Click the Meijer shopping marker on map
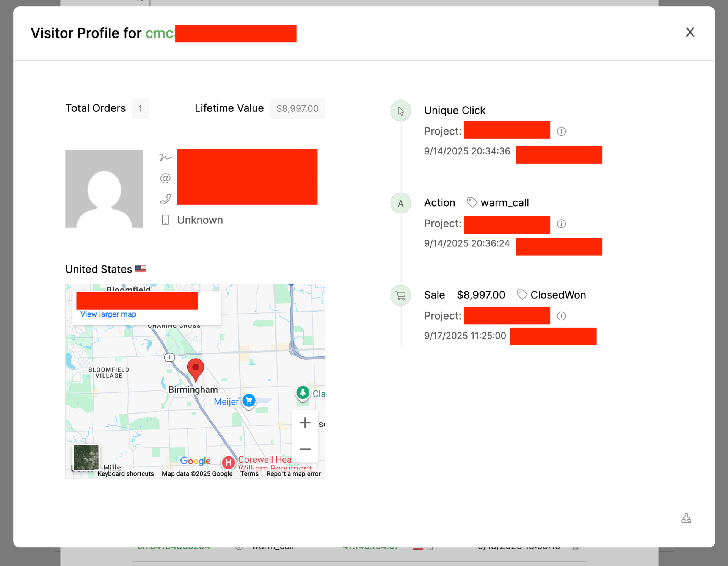This screenshot has width=728, height=566. 249,401
